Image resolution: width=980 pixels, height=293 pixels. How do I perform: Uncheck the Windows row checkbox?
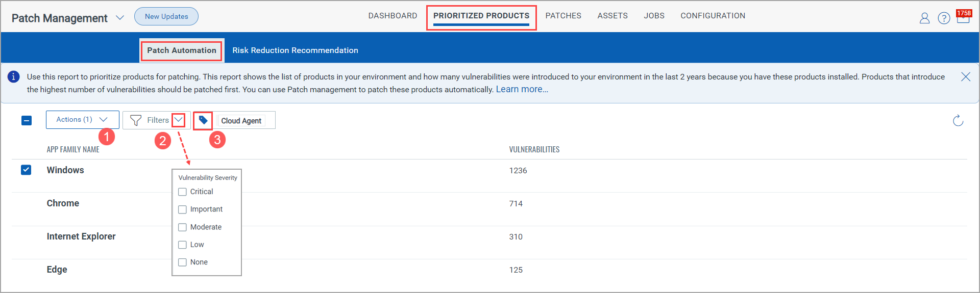[26, 170]
